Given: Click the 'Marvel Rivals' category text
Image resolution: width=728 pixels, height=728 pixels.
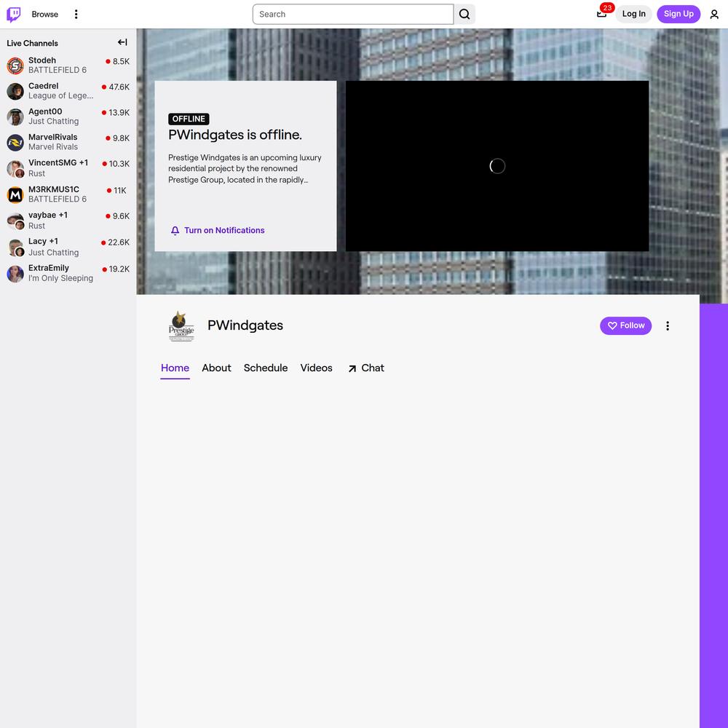Looking at the screenshot, I should (x=53, y=147).
